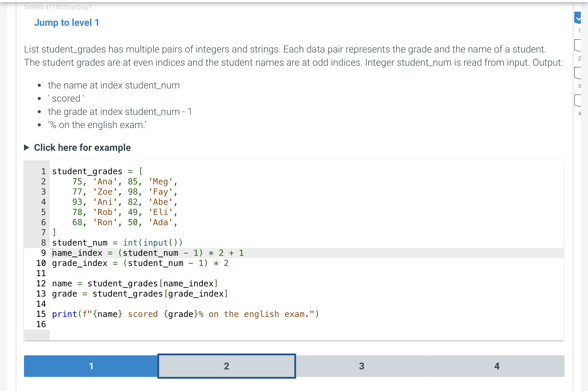The image size is (588, 391).
Task: Select level 1 button in bottom bar
Action: point(91,366)
